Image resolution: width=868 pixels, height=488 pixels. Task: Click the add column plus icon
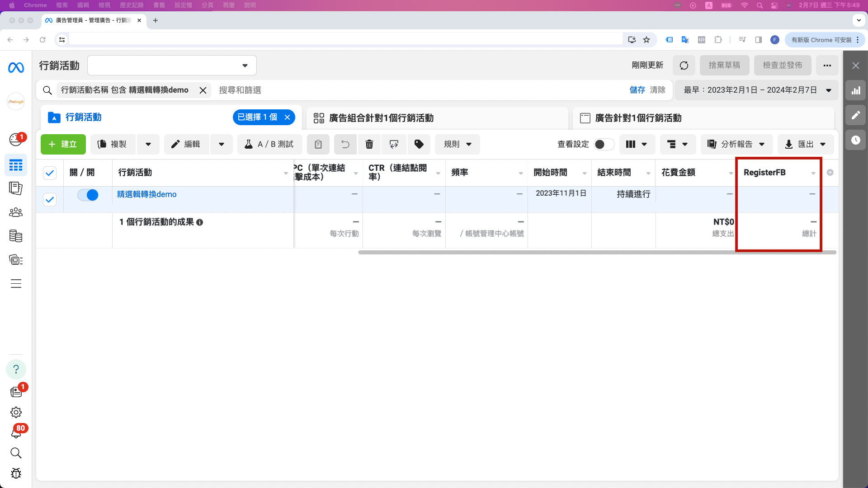830,173
